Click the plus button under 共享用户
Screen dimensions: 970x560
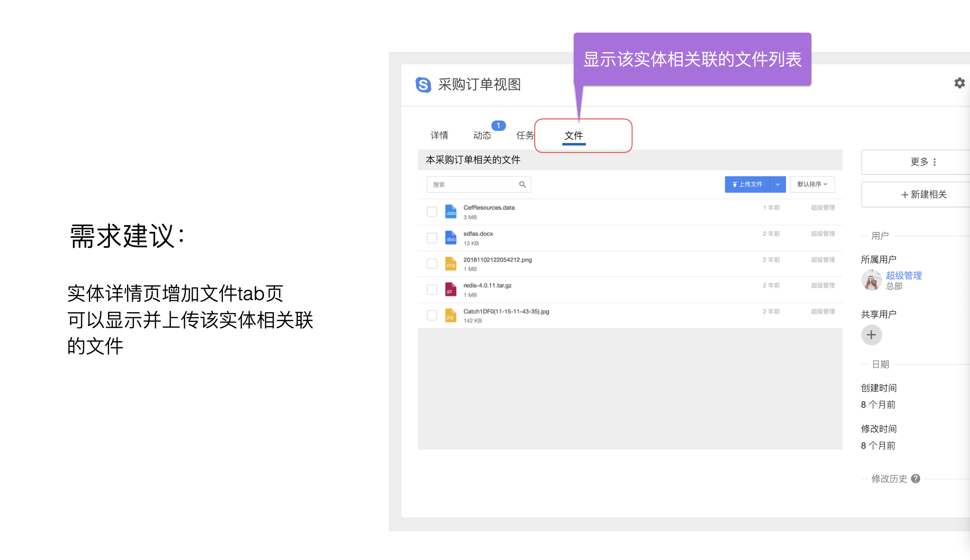(x=872, y=335)
